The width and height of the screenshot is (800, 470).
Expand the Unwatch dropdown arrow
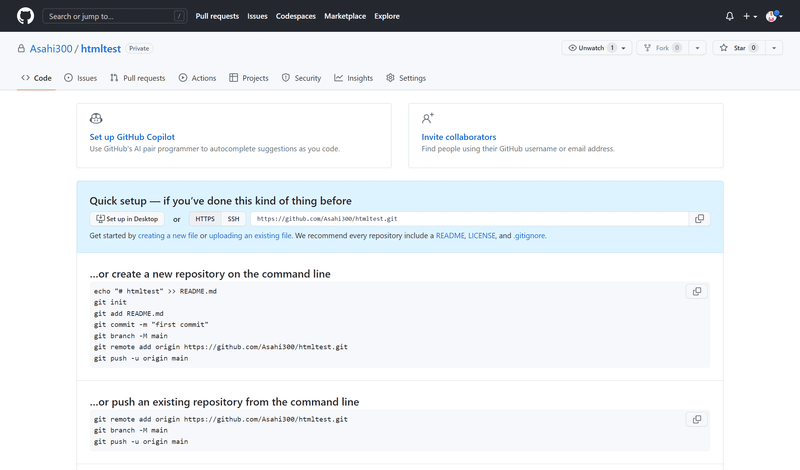623,48
